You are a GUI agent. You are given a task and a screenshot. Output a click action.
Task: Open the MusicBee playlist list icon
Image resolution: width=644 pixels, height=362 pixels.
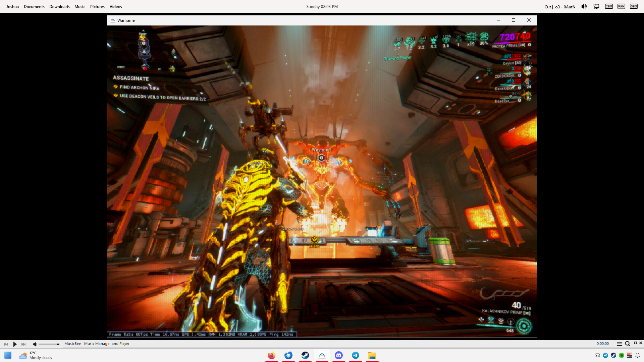620,344
